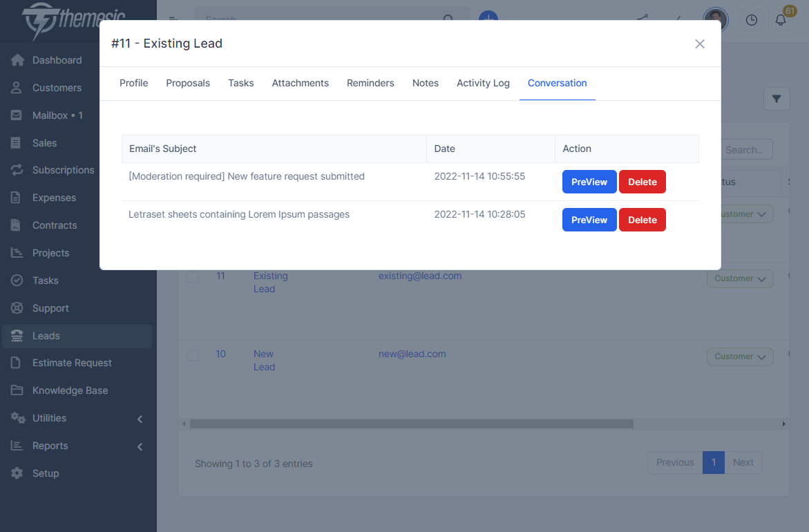Click the Dashboard home icon in sidebar
Viewport: 809px width, 532px height.
click(x=17, y=60)
